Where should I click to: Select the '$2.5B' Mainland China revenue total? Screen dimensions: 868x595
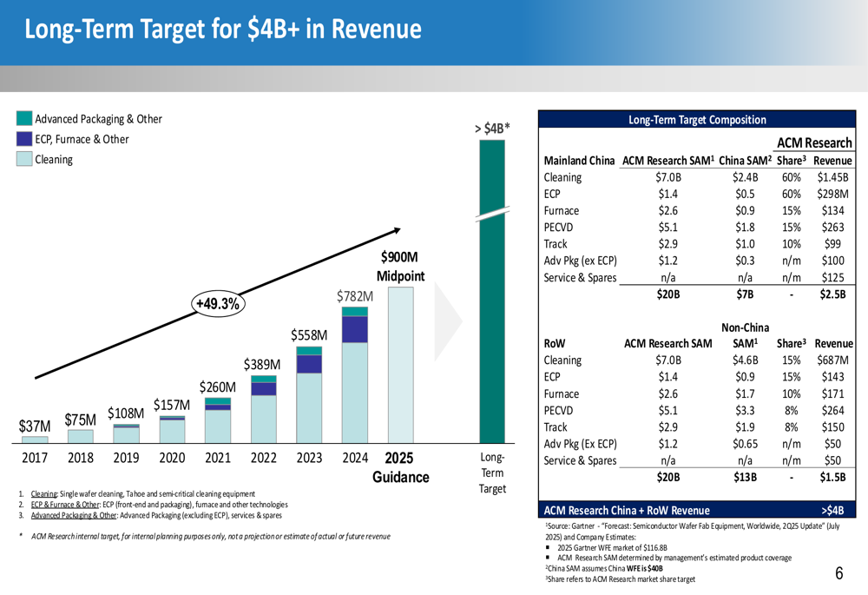832,294
